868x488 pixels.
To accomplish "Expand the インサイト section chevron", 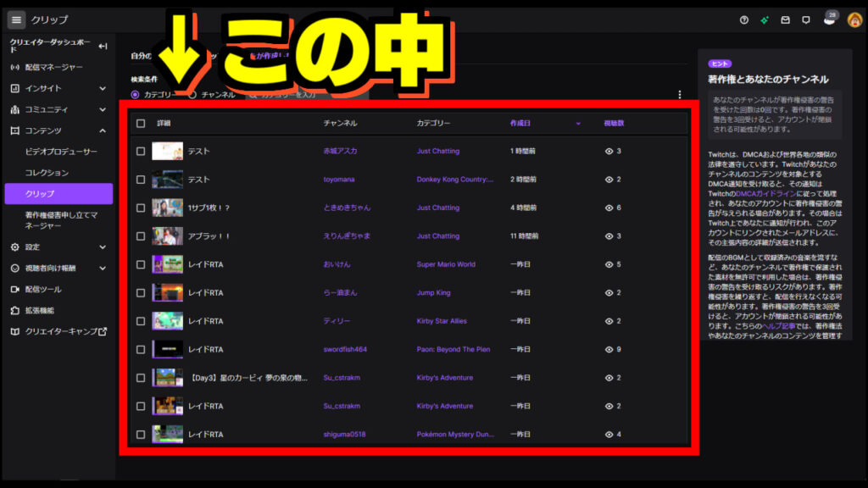I will click(x=103, y=88).
